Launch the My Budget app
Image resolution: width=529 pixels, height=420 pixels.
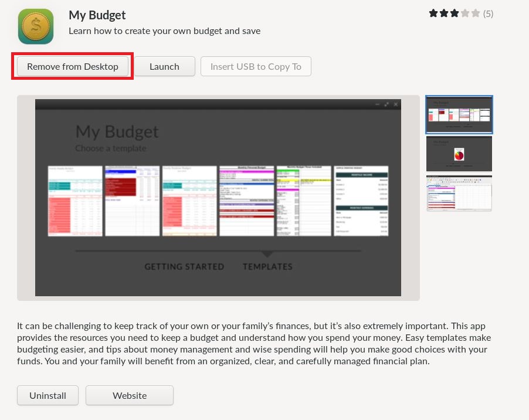point(164,66)
